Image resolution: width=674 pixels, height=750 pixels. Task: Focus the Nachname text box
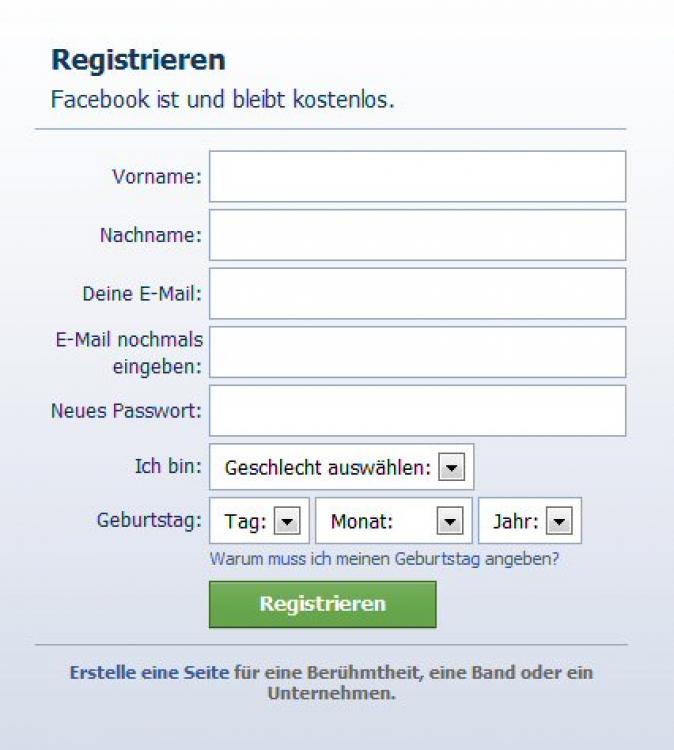coord(417,235)
